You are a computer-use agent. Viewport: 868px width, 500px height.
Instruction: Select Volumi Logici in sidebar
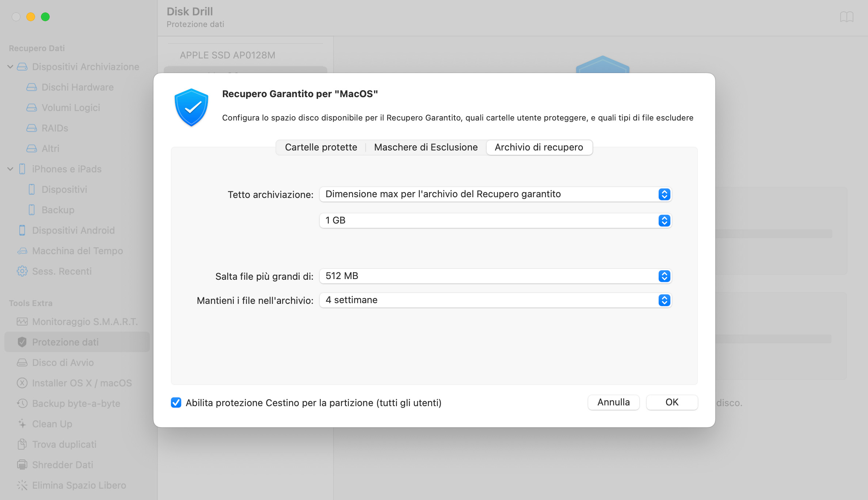[x=77, y=108]
